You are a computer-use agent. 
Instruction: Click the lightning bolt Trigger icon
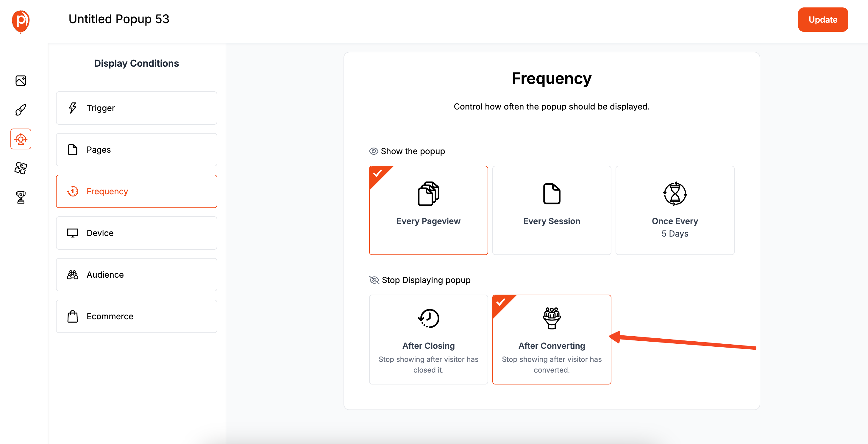pyautogui.click(x=72, y=108)
